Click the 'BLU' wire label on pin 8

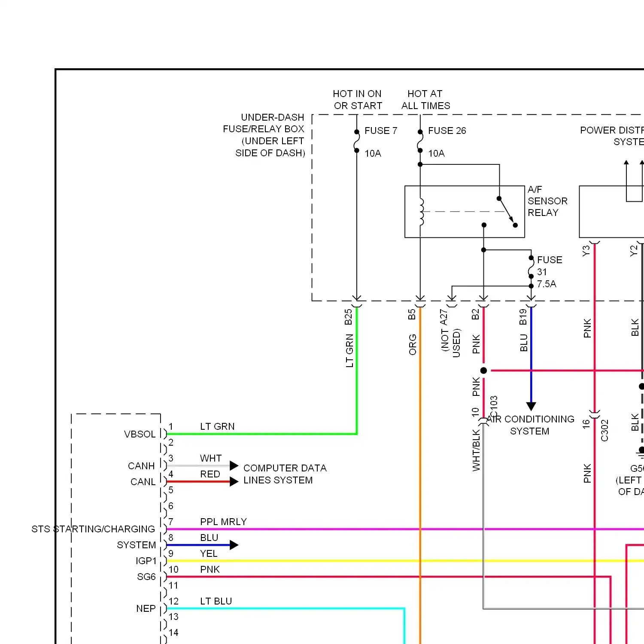[209, 538]
